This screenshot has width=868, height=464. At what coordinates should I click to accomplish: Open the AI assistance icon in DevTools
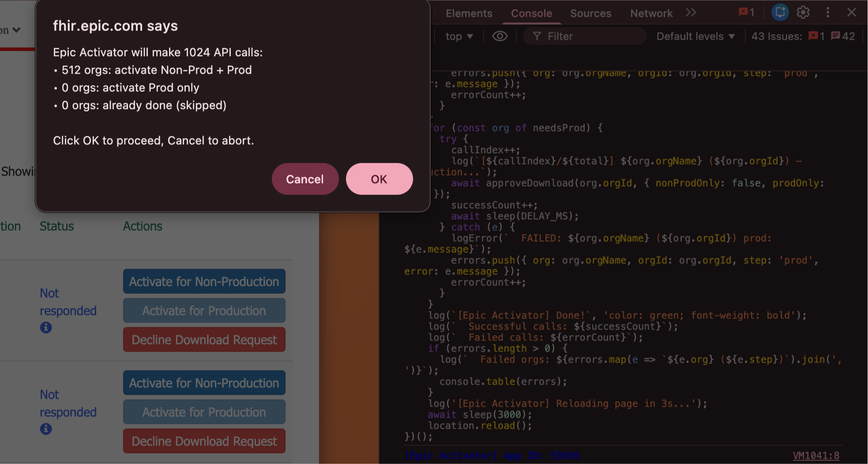tap(780, 12)
